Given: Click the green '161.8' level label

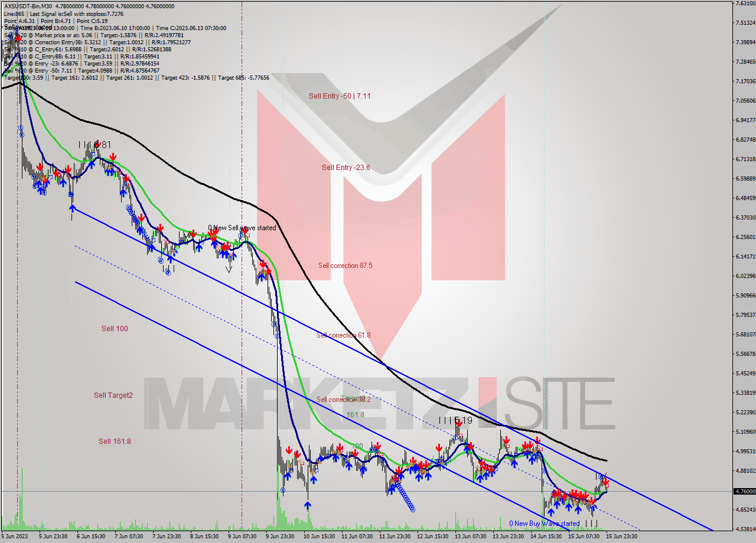Looking at the screenshot, I should coord(356,415).
